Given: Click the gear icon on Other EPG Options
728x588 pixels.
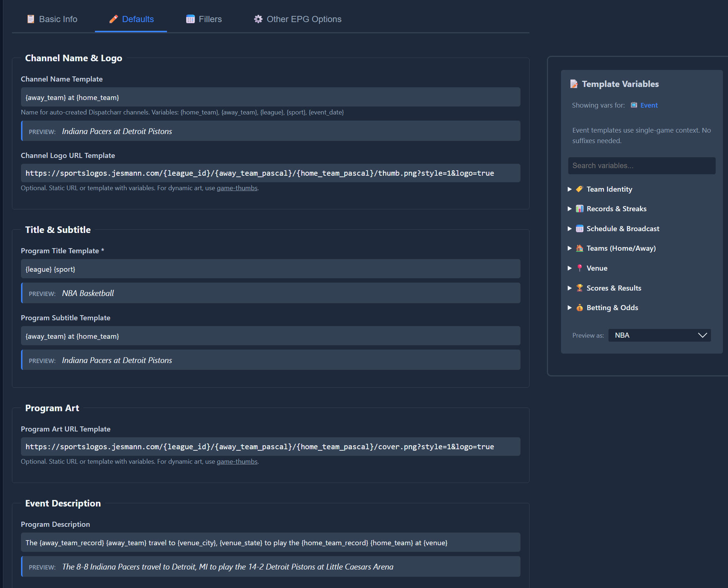Looking at the screenshot, I should [258, 19].
